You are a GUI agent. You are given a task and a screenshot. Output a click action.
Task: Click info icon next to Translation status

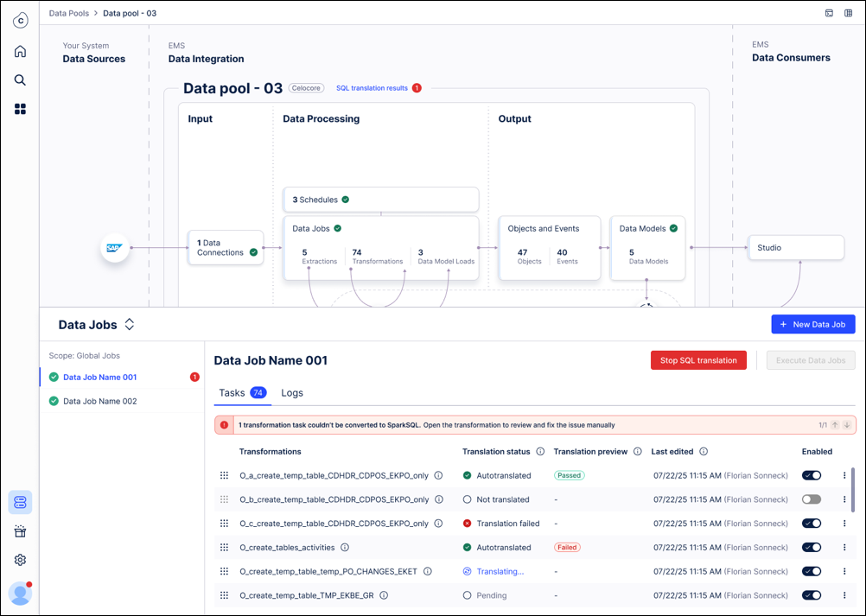pyautogui.click(x=540, y=451)
